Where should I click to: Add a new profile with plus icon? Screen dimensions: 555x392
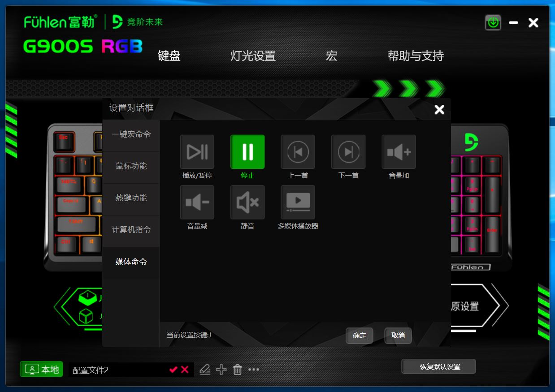(221, 370)
